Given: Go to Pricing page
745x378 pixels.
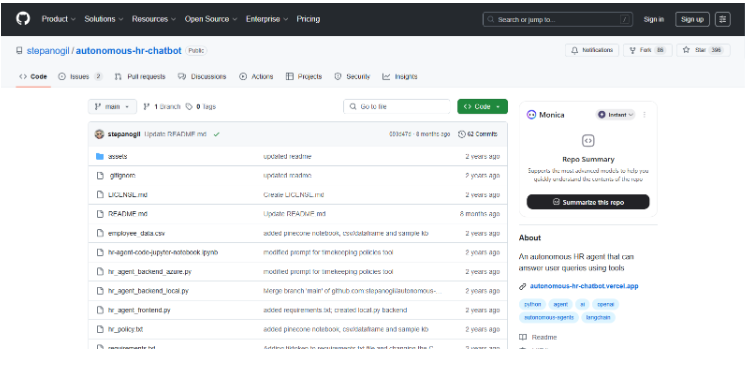Looking at the screenshot, I should [x=308, y=19].
